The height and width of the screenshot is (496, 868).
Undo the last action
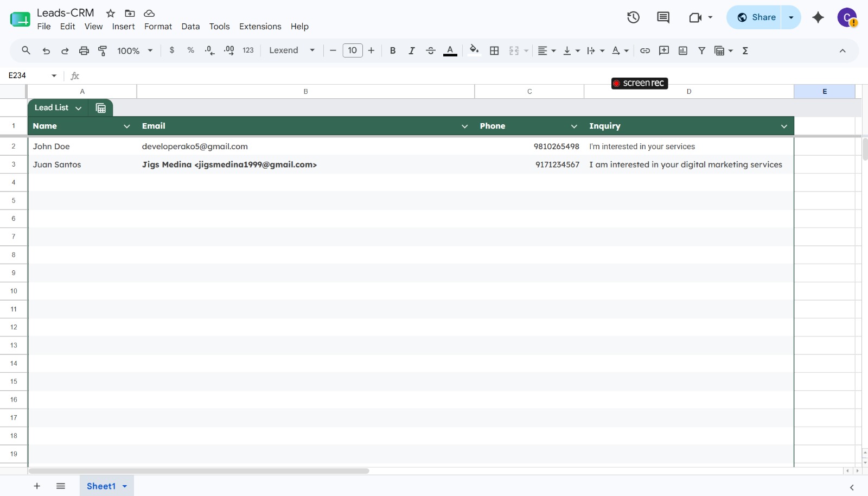point(46,50)
